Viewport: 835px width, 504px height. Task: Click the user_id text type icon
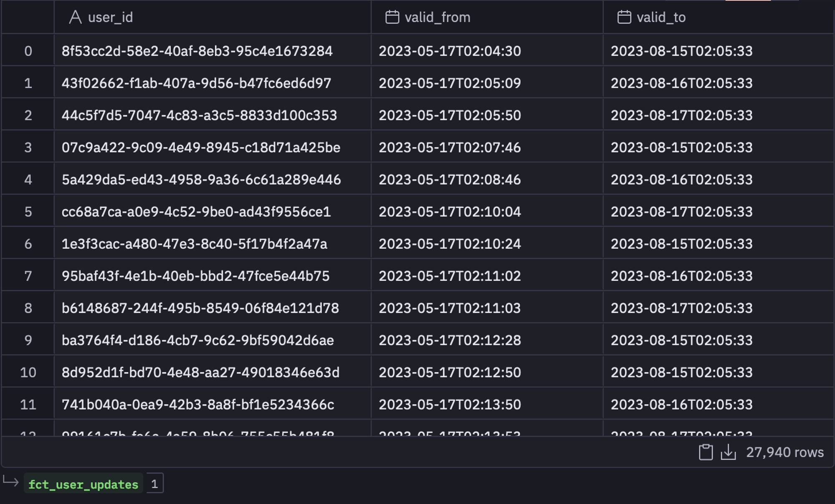click(75, 17)
